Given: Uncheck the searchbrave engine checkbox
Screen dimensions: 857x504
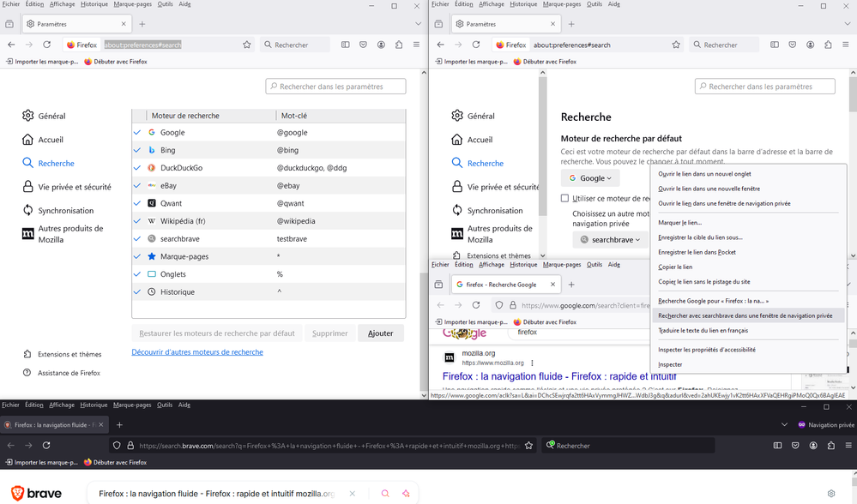Looking at the screenshot, I should [x=137, y=238].
